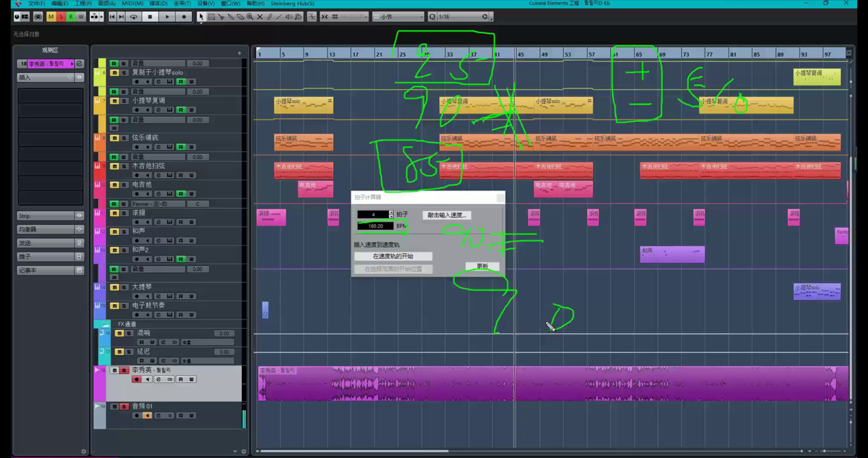868x458 pixels.
Task: Select the Draw pencil tool
Action: [269, 17]
